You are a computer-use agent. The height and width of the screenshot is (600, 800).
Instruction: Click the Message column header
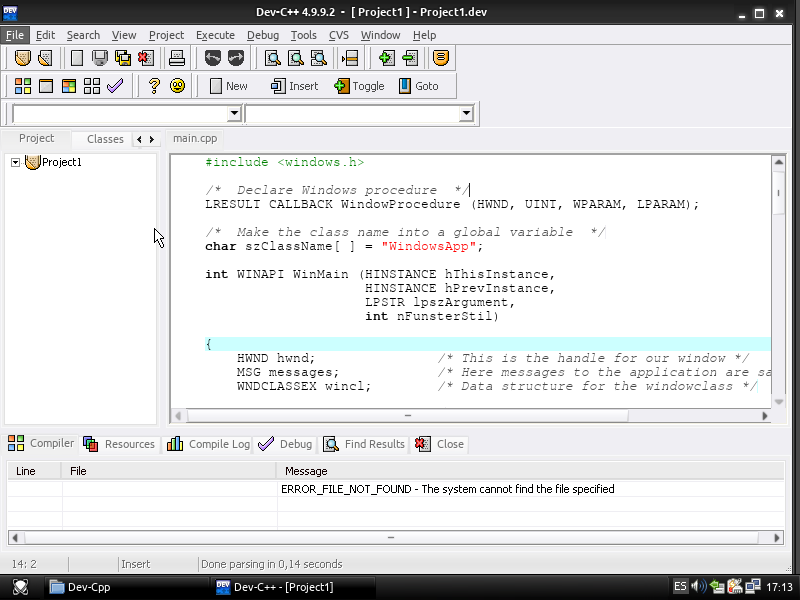(530, 471)
